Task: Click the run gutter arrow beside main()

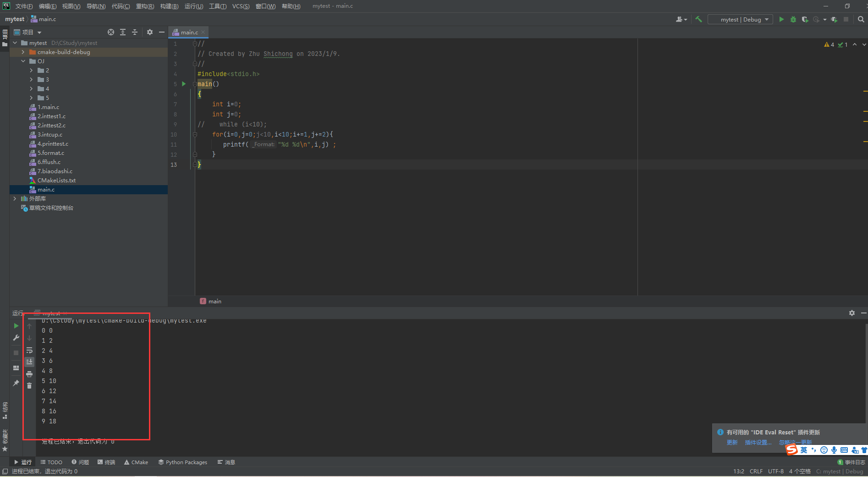Action: pyautogui.click(x=184, y=84)
